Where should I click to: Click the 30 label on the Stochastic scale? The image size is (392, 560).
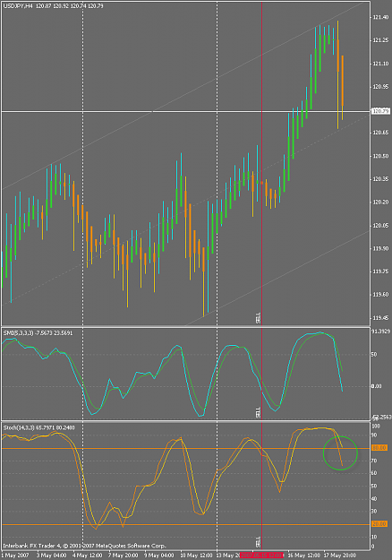click(x=374, y=512)
